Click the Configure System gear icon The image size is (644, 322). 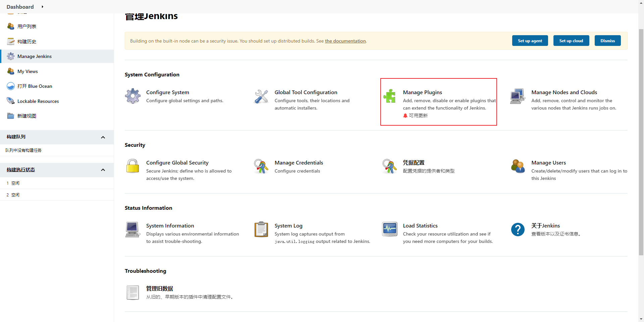click(133, 96)
